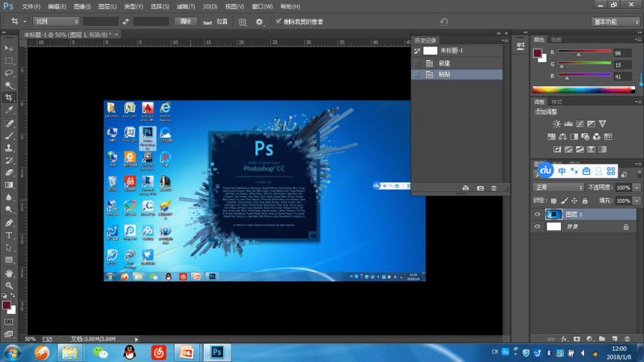Select the Crop tool in the toolbox
The width and height of the screenshot is (644, 362).
coord(9,98)
